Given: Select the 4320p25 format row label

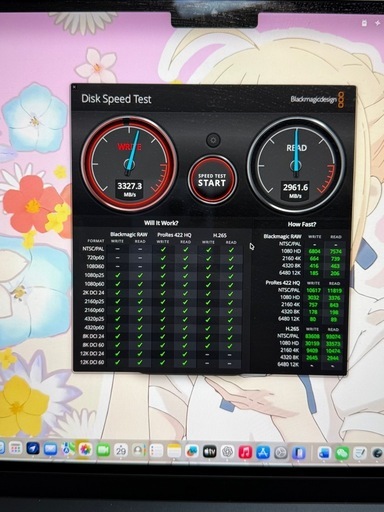Looking at the screenshot, I should pos(94,319).
